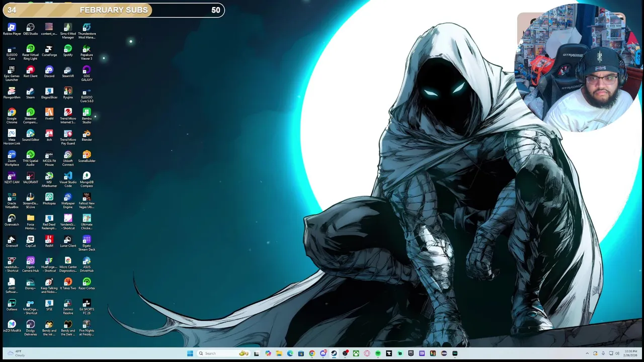Open Meta Horizon Link shortcut
The width and height of the screenshot is (644, 362).
coord(12,137)
